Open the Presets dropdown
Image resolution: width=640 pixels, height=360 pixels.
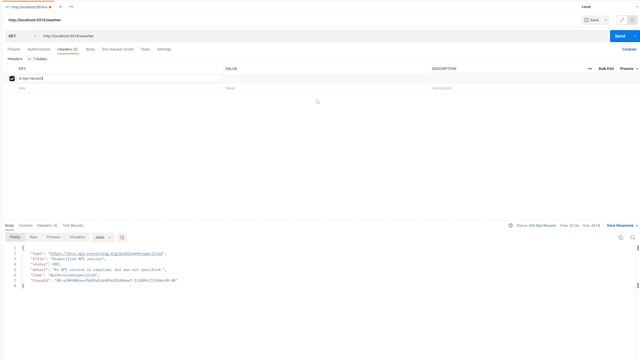coord(629,69)
